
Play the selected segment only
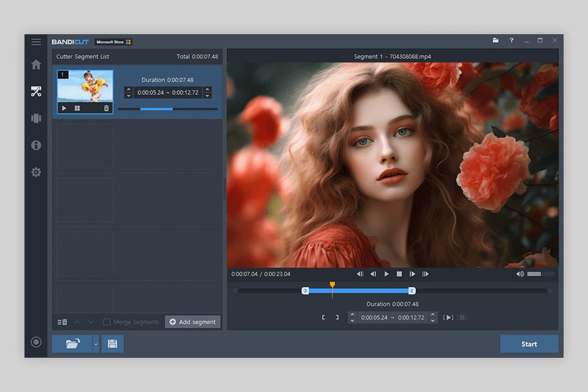[x=449, y=317]
